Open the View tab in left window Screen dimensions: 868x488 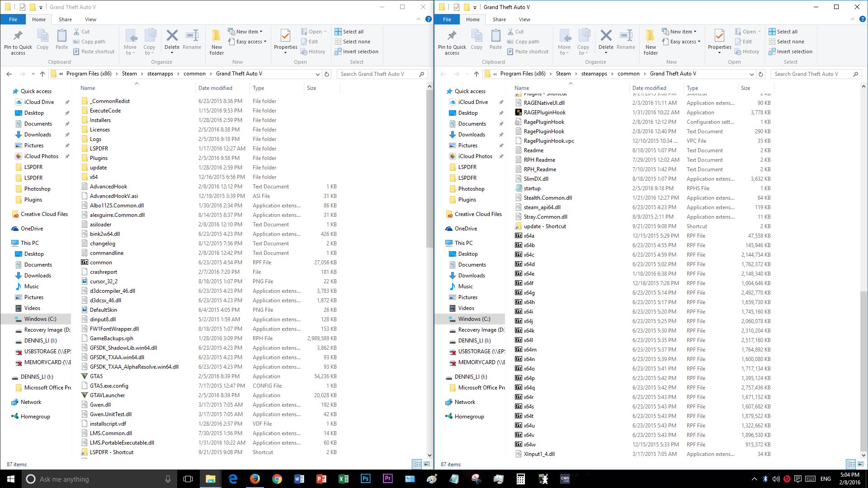point(90,19)
